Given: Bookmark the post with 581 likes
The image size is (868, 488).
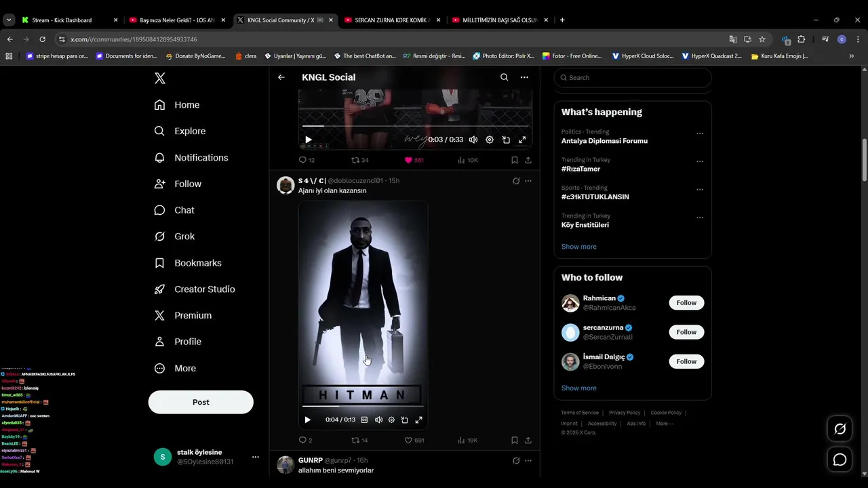Looking at the screenshot, I should (x=515, y=160).
